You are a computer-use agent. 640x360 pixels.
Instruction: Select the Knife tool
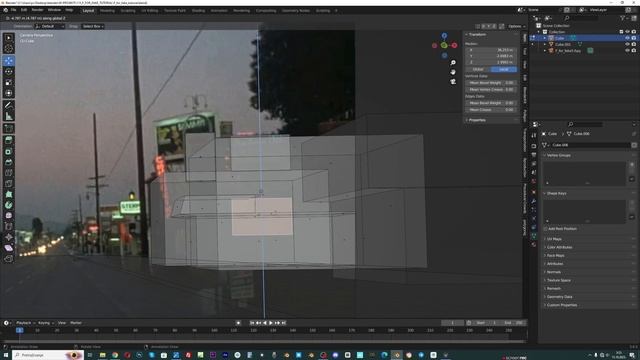click(9, 183)
